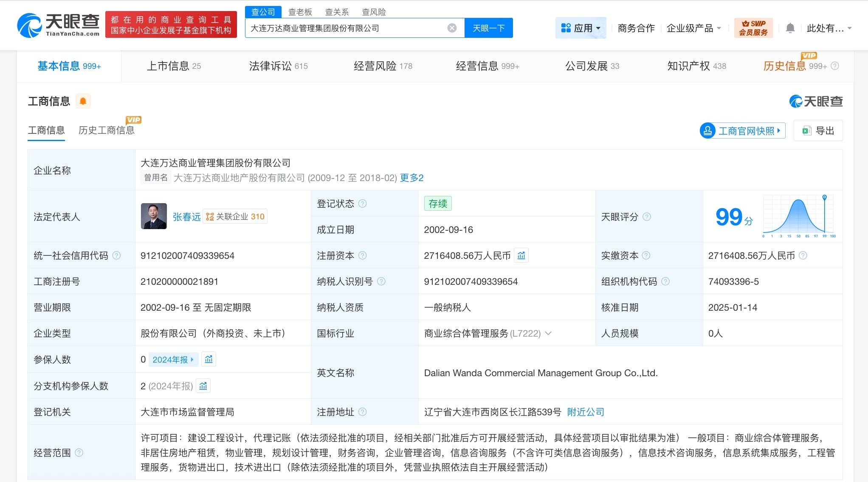Image resolution: width=868 pixels, height=482 pixels.
Task: Click the question mark tooltip beside 实缴资本
Action: point(646,255)
